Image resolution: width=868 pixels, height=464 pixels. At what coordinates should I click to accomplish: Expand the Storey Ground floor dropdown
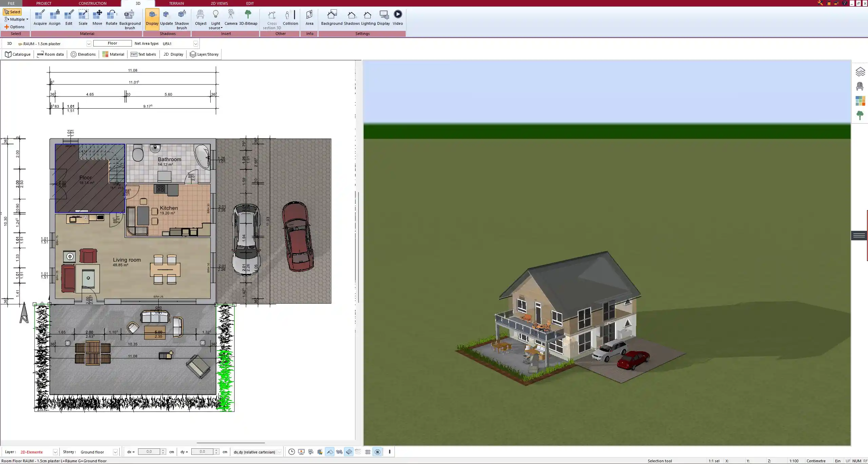click(x=115, y=452)
